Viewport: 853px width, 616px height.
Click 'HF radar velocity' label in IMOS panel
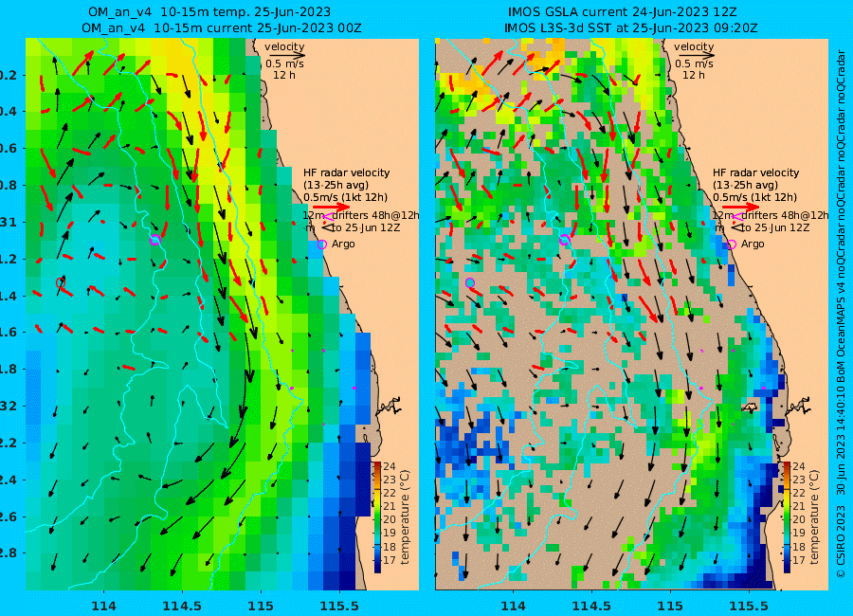pyautogui.click(x=756, y=173)
